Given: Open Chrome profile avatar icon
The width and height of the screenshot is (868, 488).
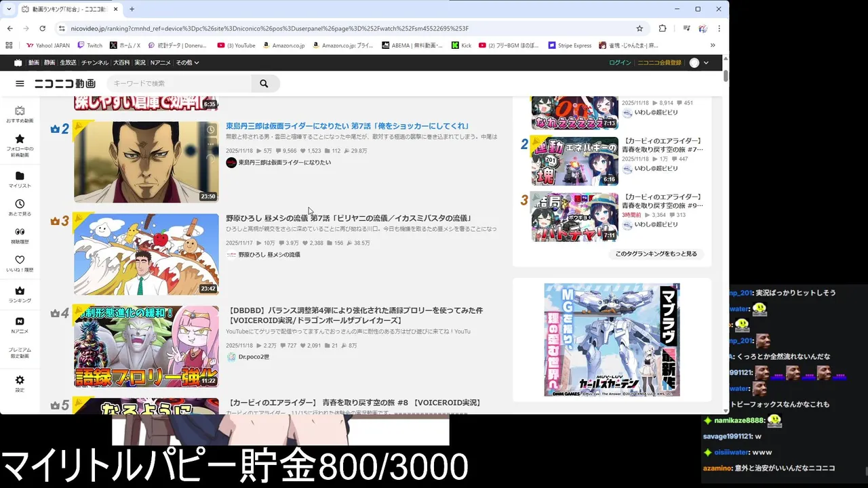Looking at the screenshot, I should click(703, 28).
